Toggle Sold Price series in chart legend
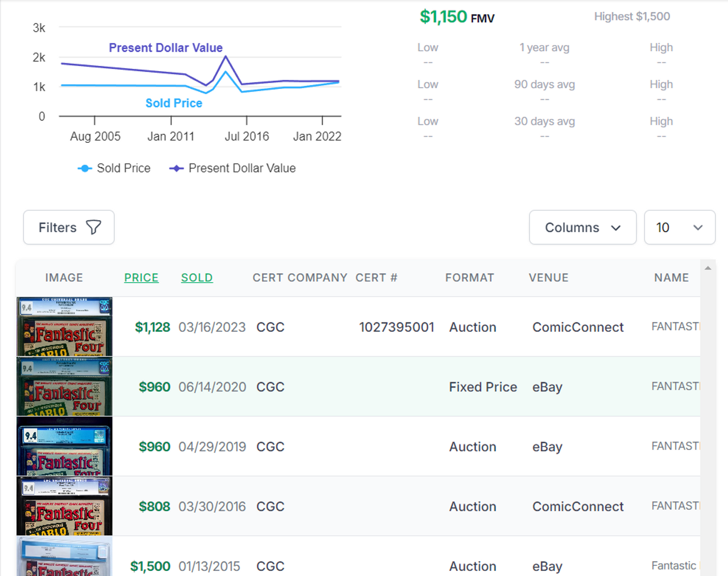This screenshot has height=576, width=728. point(114,168)
